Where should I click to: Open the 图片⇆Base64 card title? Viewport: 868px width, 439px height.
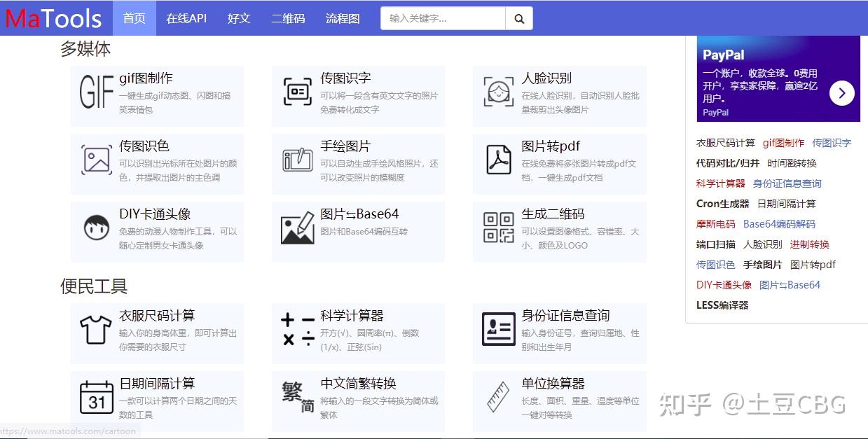(360, 214)
